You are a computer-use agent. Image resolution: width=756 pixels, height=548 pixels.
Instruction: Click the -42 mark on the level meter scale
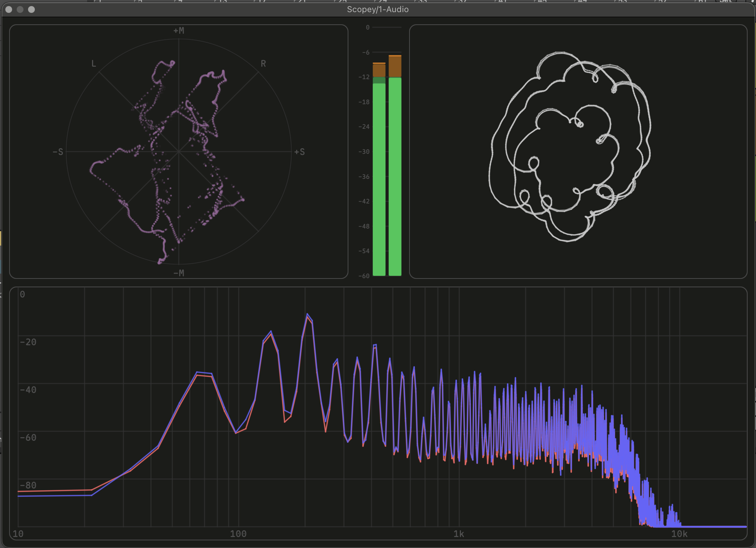(x=364, y=201)
